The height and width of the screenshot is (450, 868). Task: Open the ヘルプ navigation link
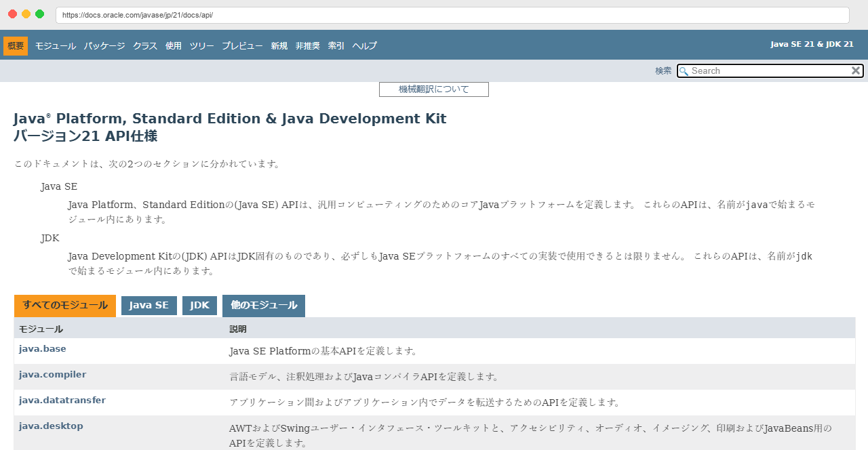coord(364,46)
